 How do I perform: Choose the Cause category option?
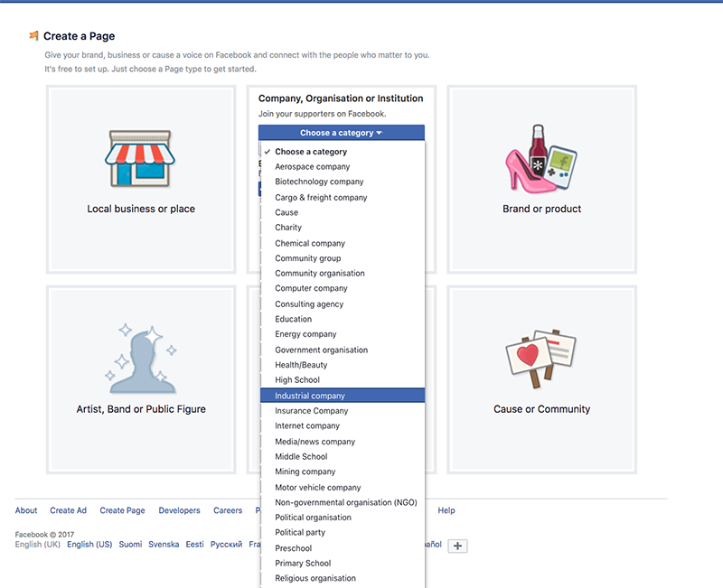point(343,212)
